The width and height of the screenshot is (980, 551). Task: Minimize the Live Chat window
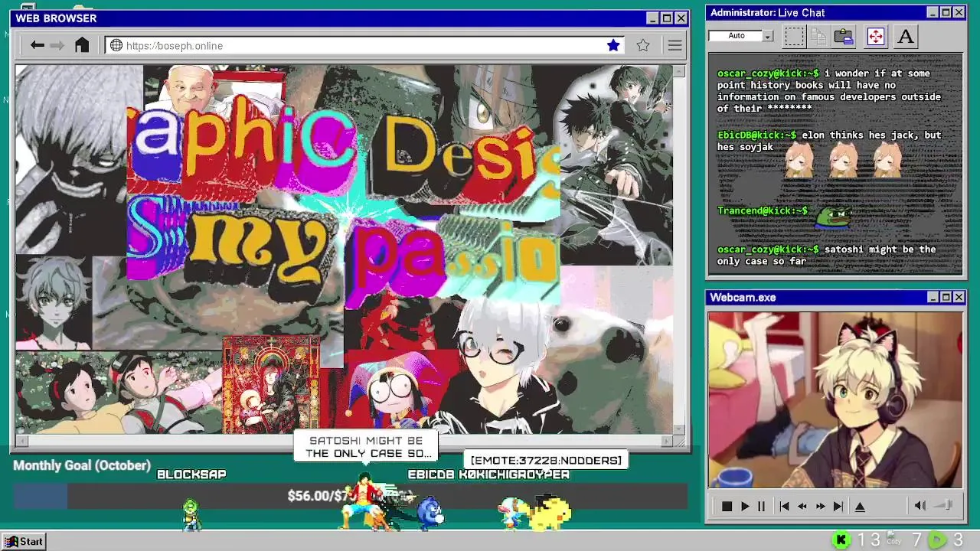[933, 12]
